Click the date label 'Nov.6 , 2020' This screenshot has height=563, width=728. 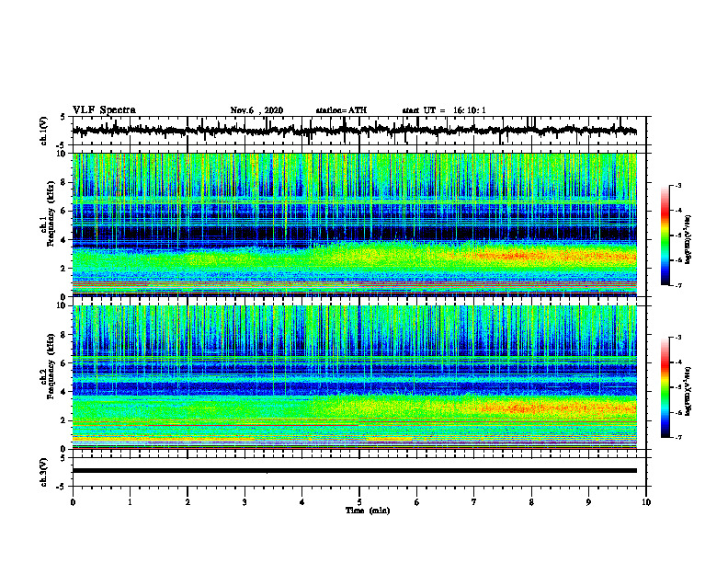pos(256,110)
